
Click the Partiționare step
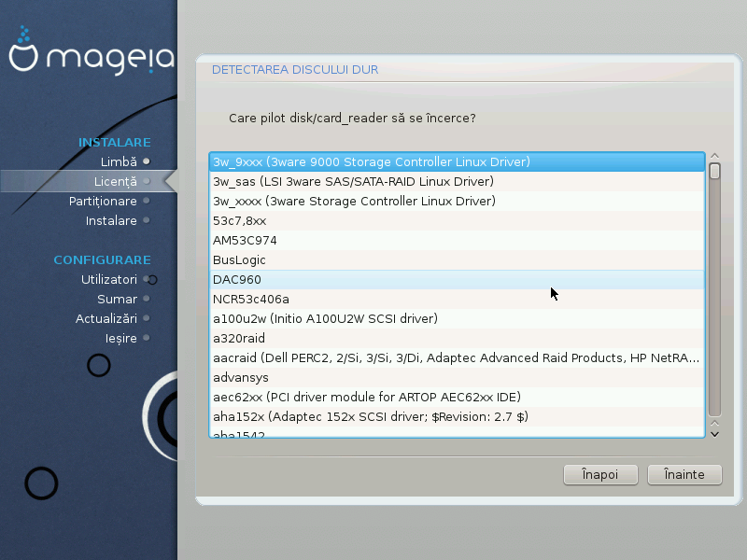tap(103, 202)
